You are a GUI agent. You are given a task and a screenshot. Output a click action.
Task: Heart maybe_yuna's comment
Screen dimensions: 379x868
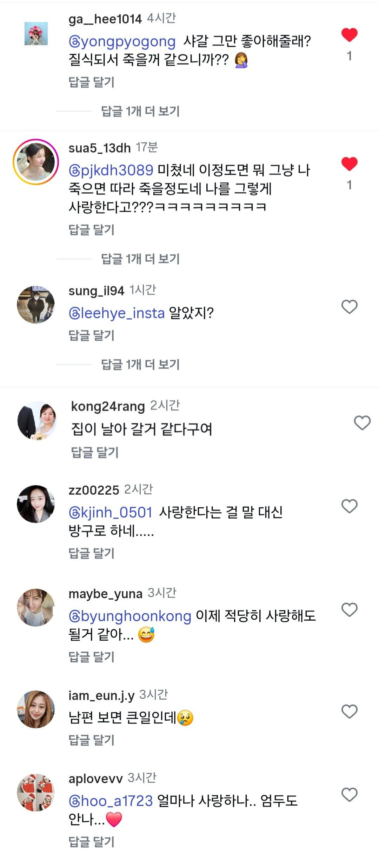pos(349,610)
